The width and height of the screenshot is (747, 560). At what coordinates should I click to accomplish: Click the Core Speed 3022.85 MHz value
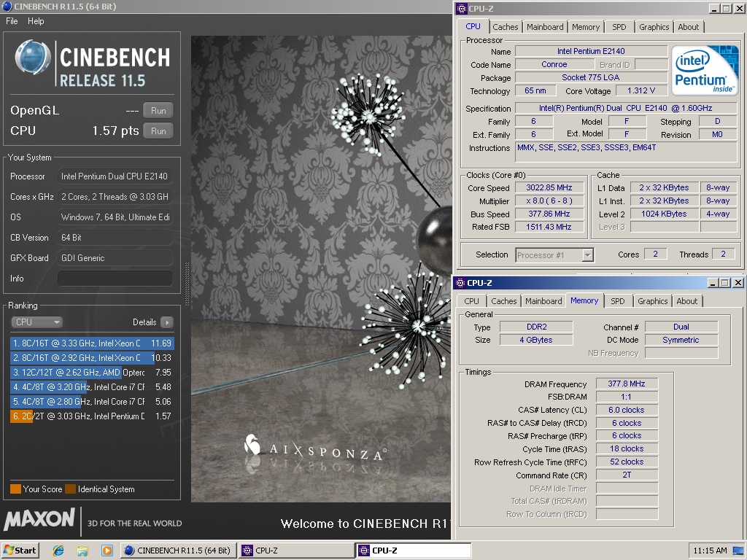549,187
